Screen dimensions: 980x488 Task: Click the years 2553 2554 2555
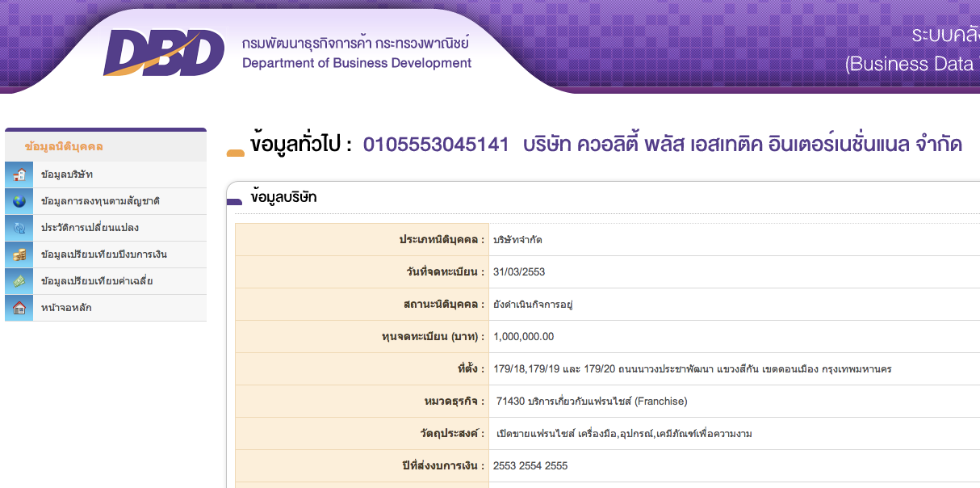point(530,466)
